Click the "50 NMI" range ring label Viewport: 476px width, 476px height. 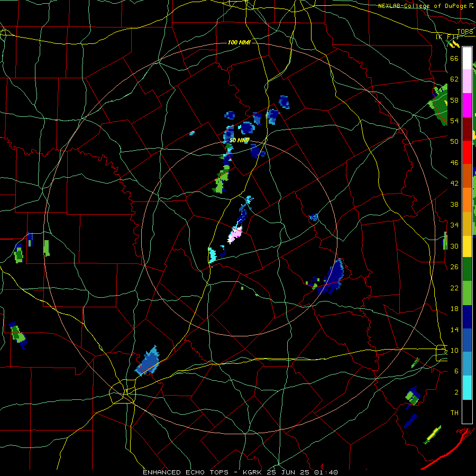[x=239, y=140]
